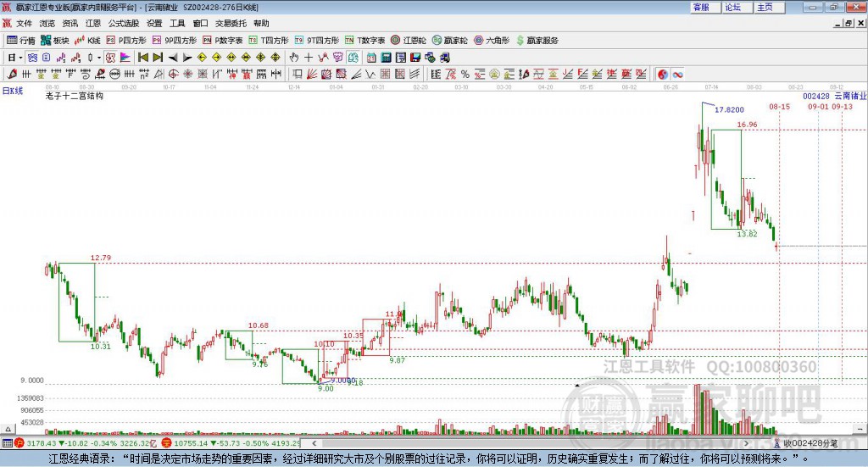Click the 收002428分笔 status text
Image resolution: width=868 pixels, height=467 pixels.
coord(810,443)
